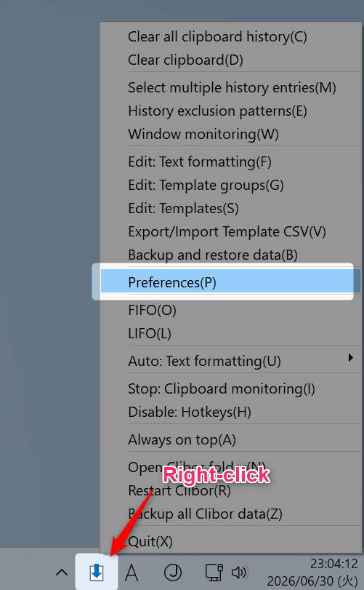Open the volume speaker tray icon
This screenshot has height=590, width=364.
tap(239, 573)
